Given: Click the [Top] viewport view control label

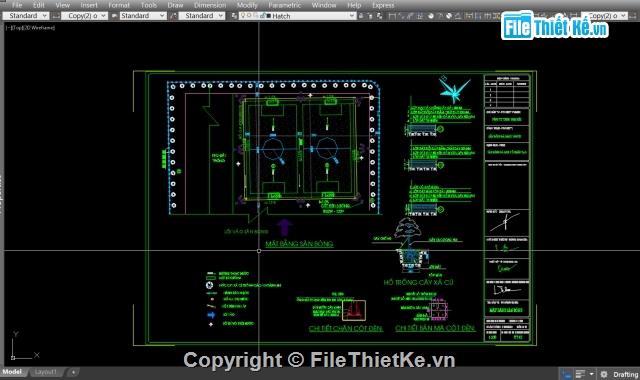Looking at the screenshot, I should pos(17,28).
